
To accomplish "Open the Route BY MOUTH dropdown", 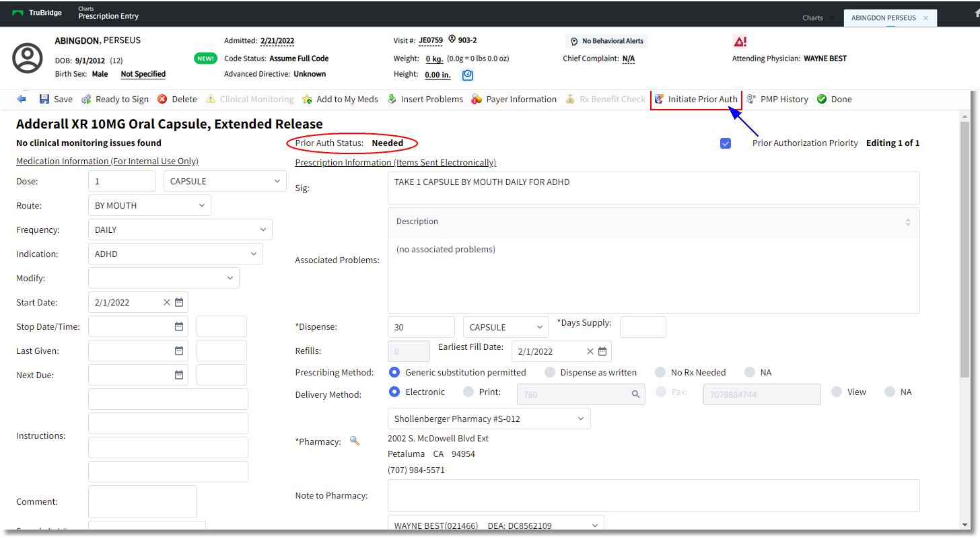I will 149,205.
